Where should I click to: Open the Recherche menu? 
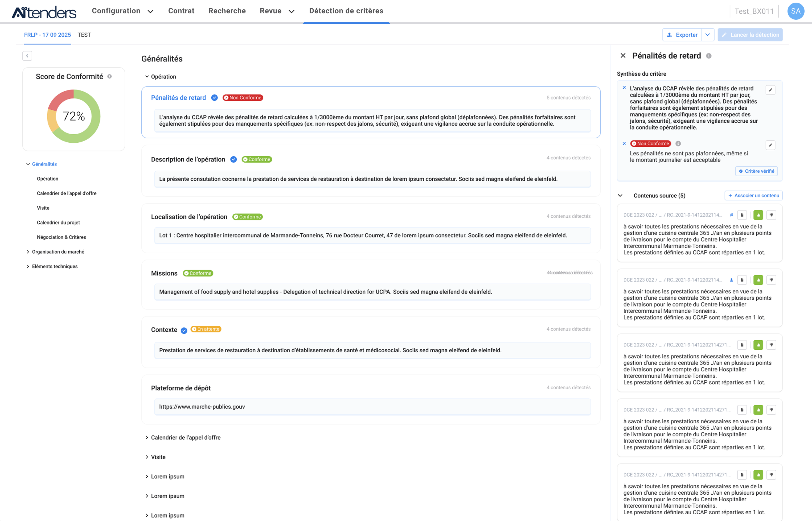(227, 11)
